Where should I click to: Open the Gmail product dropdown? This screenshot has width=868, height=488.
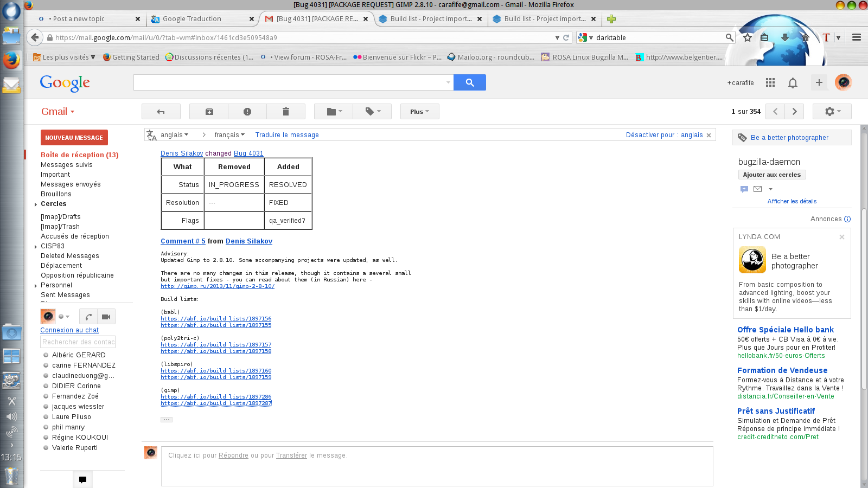58,112
